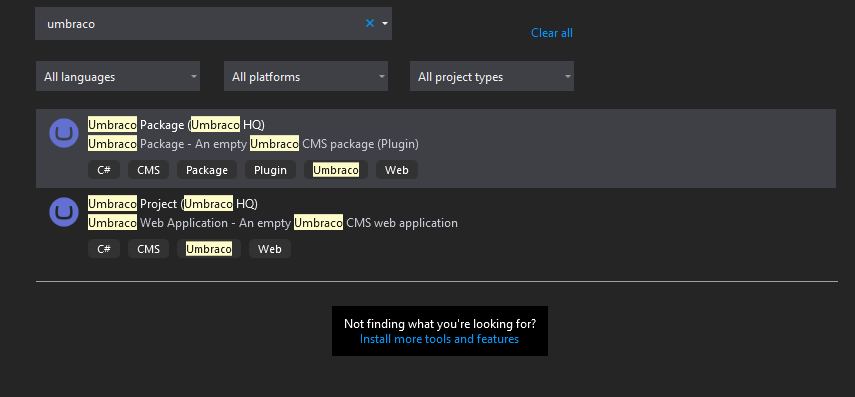Click the CMS tag on Umbraco Package
This screenshot has height=397, width=855.
pyautogui.click(x=148, y=170)
